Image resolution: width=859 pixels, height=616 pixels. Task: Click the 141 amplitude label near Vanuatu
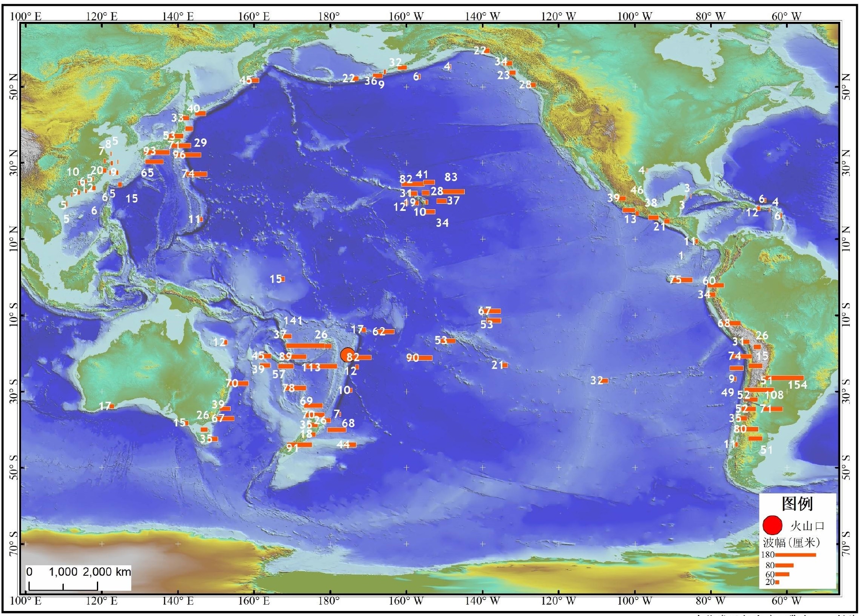click(293, 321)
